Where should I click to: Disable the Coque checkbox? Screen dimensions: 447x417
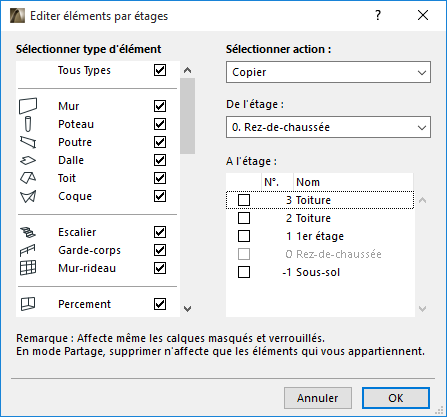160,196
